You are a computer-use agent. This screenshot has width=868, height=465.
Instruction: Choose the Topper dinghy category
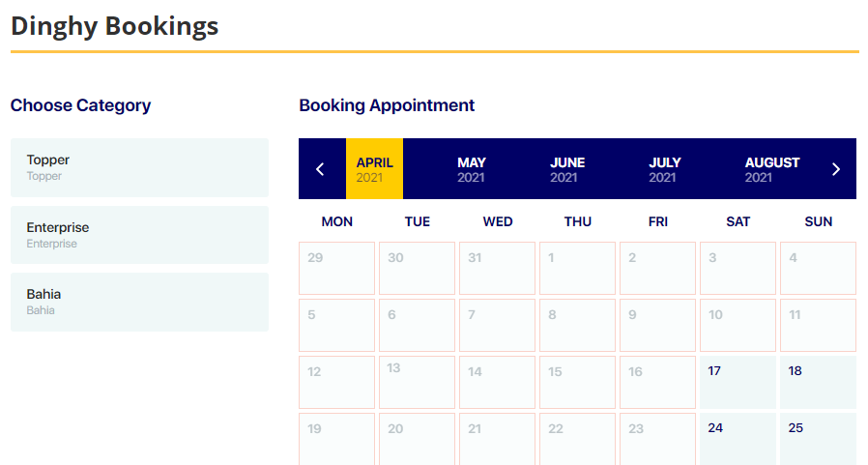click(139, 167)
